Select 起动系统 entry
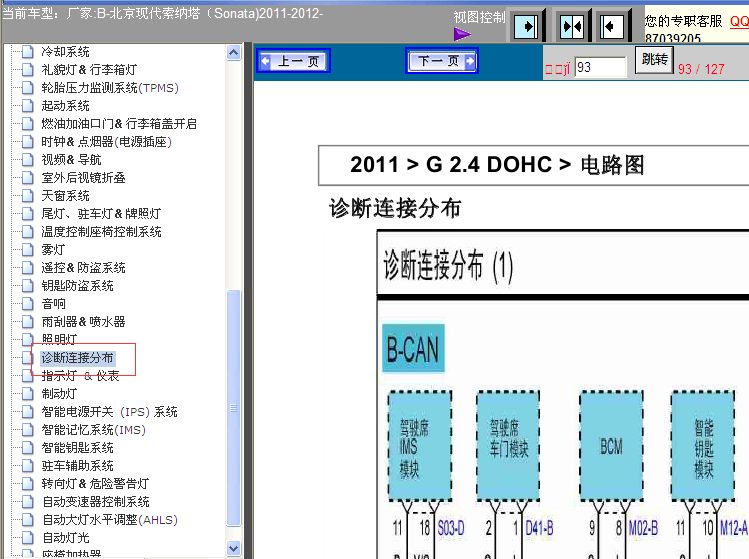Image resolution: width=749 pixels, height=559 pixels. pyautogui.click(x=65, y=106)
